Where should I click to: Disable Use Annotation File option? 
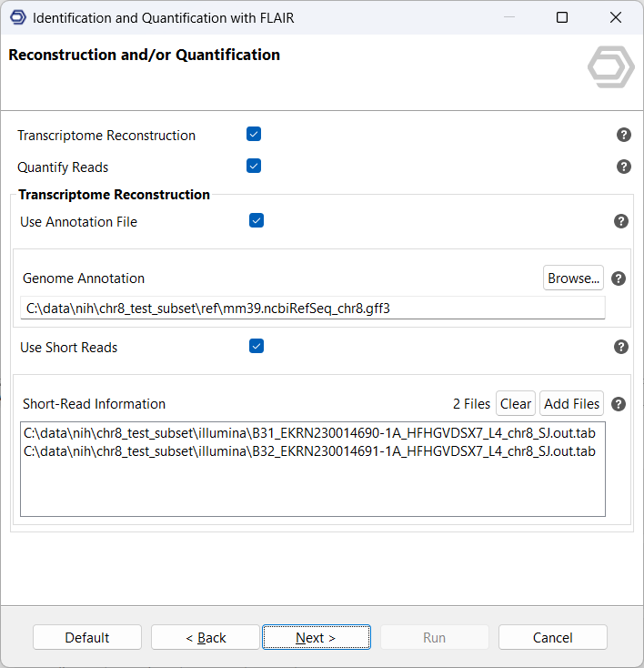(x=257, y=220)
